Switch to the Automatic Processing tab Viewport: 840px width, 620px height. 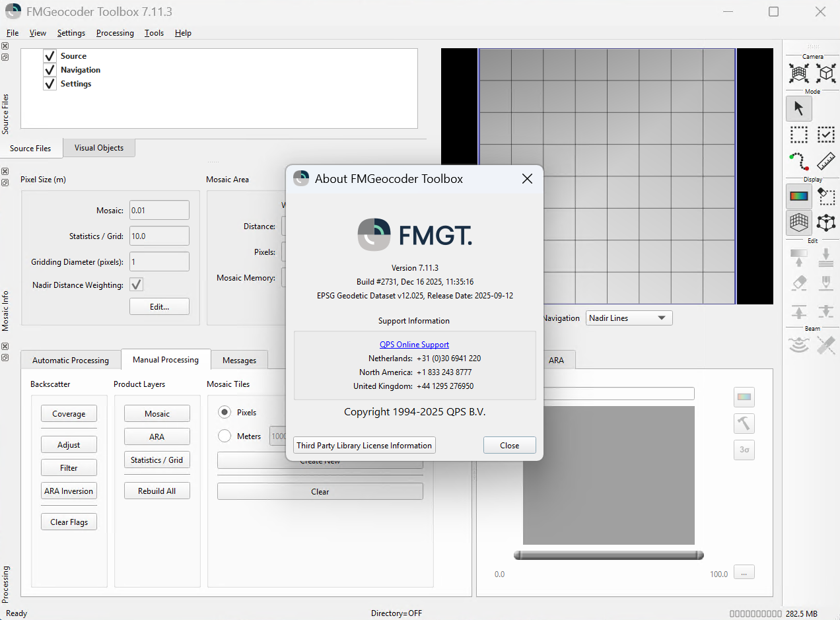(x=71, y=360)
